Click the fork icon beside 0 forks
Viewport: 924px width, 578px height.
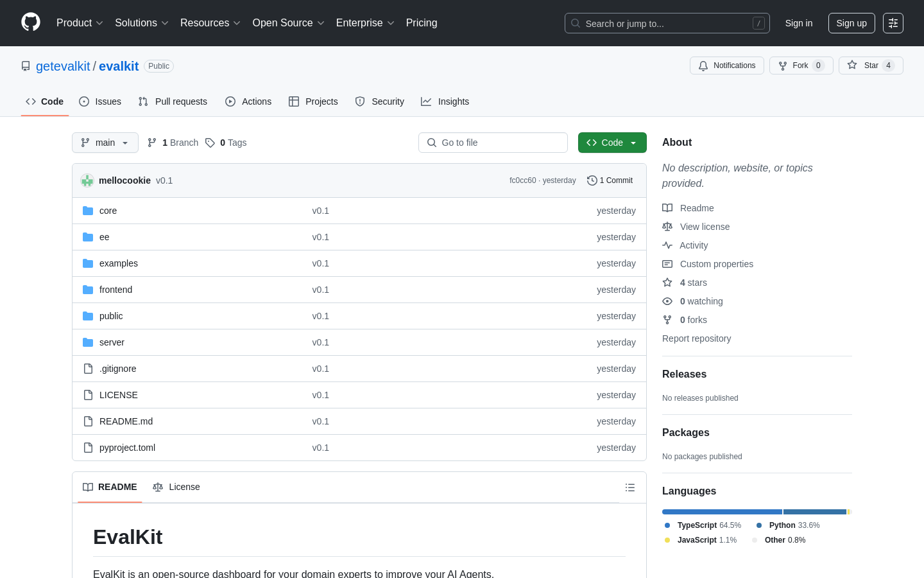pyautogui.click(x=667, y=320)
